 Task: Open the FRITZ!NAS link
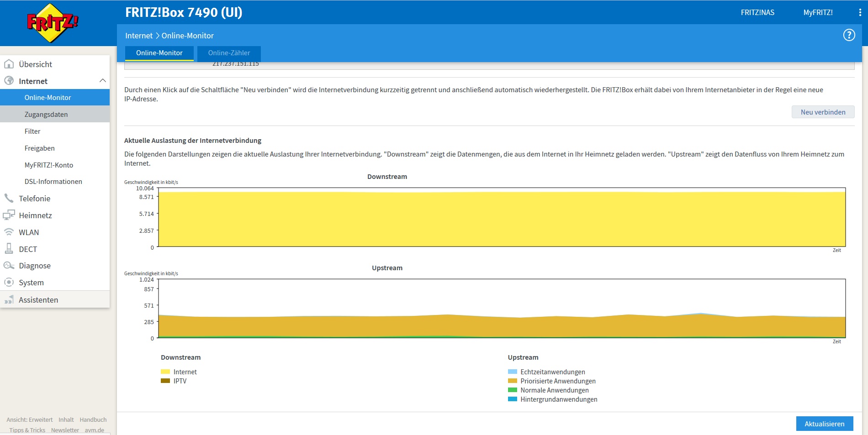pos(757,12)
